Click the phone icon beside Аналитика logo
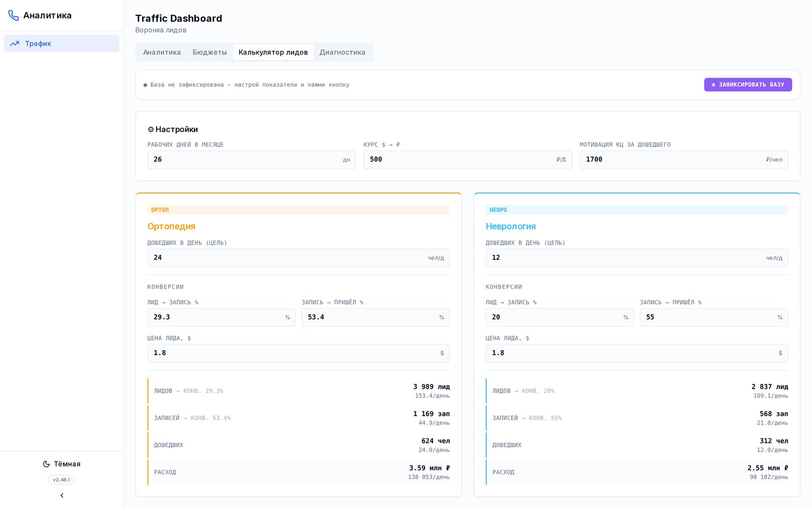 (14, 16)
